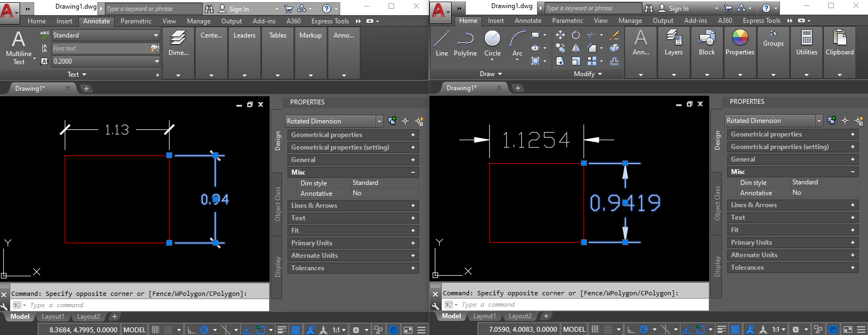868x335 pixels.
Task: Click the Offset tool in Modify panel
Action: coord(615,61)
